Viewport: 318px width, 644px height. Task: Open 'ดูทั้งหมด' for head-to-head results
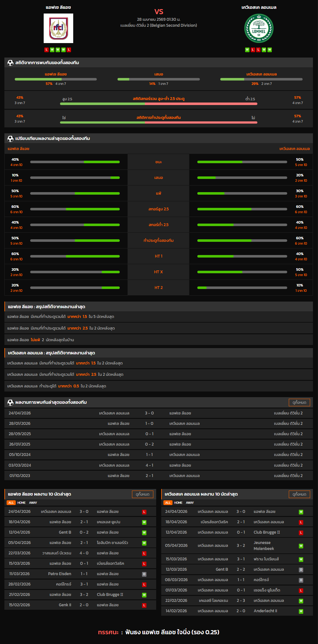pos(299,402)
